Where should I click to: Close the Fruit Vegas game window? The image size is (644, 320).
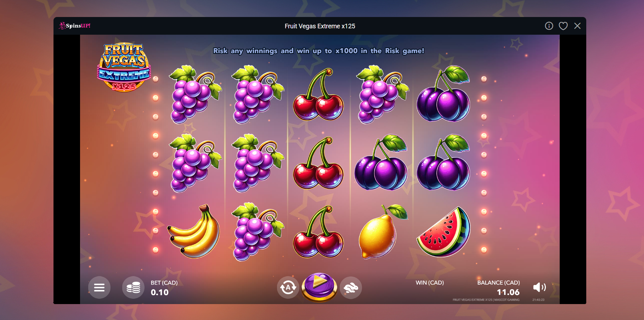pos(577,26)
